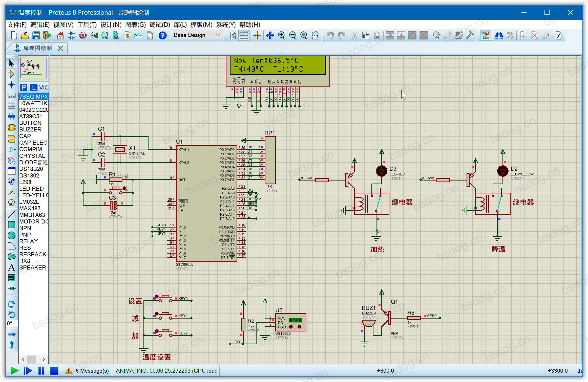Screen dimensions: 588x382
Task: Click the Cut scissors icon
Action: point(354,35)
